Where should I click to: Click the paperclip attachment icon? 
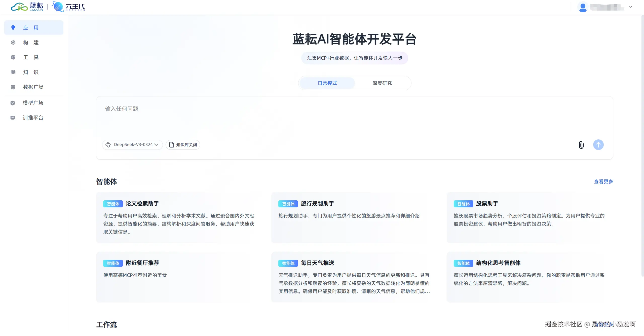[x=581, y=145]
